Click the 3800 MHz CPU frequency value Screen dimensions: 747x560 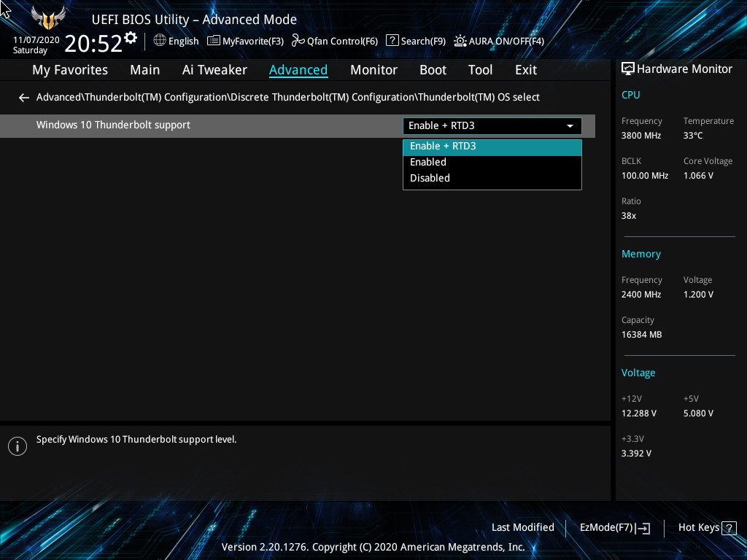pos(640,136)
